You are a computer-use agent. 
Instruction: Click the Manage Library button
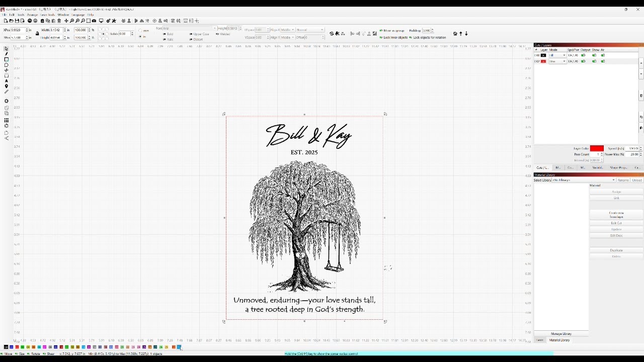coord(561,334)
